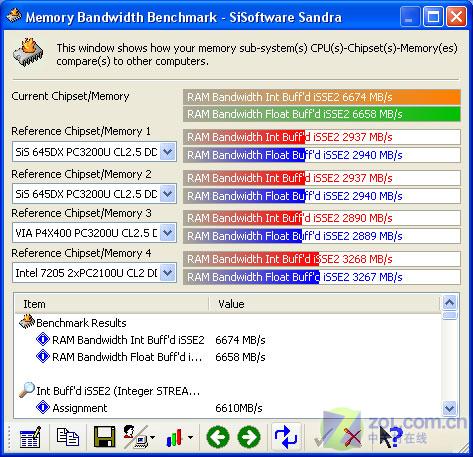This screenshot has width=473, height=457.
Task: Click the red Int 3268 MB/s bar
Action: click(322, 259)
